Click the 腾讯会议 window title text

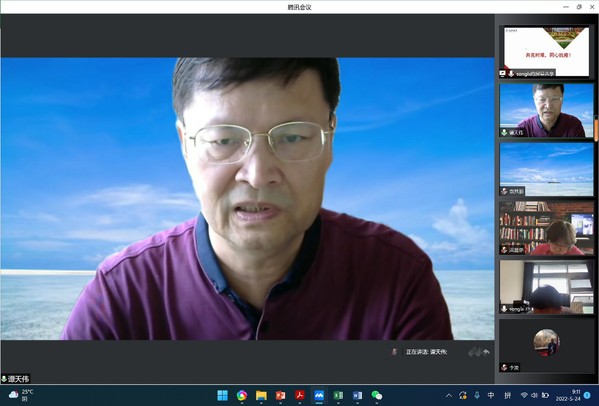click(x=300, y=7)
